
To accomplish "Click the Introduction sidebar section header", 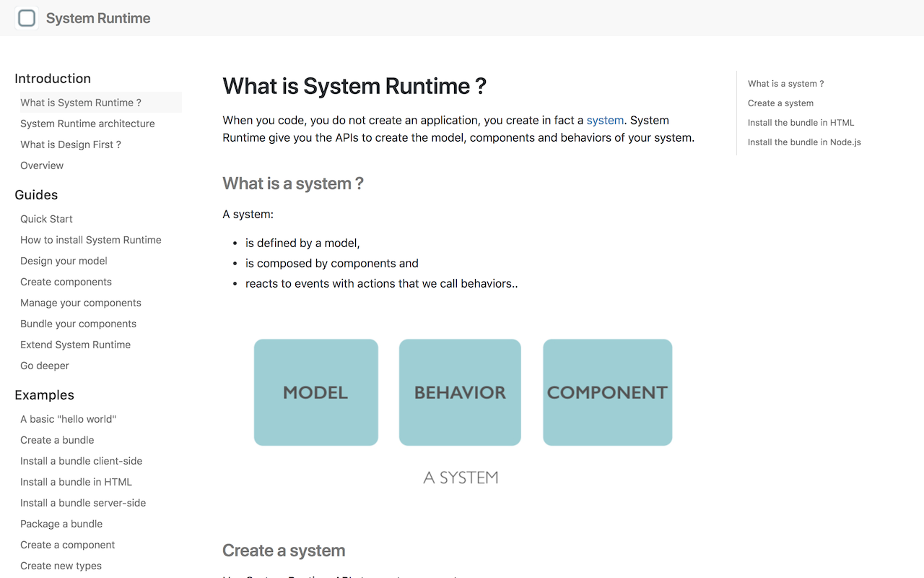I will point(53,79).
